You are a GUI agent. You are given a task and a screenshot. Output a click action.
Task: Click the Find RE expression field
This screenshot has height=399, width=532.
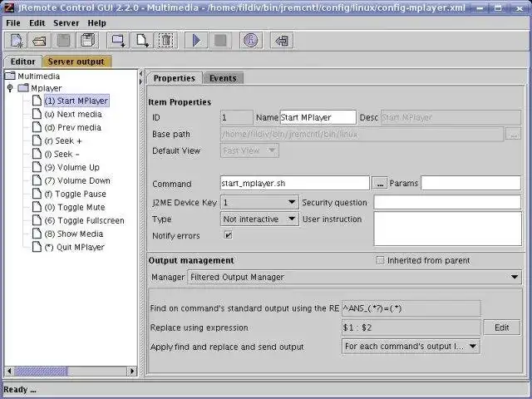point(411,308)
